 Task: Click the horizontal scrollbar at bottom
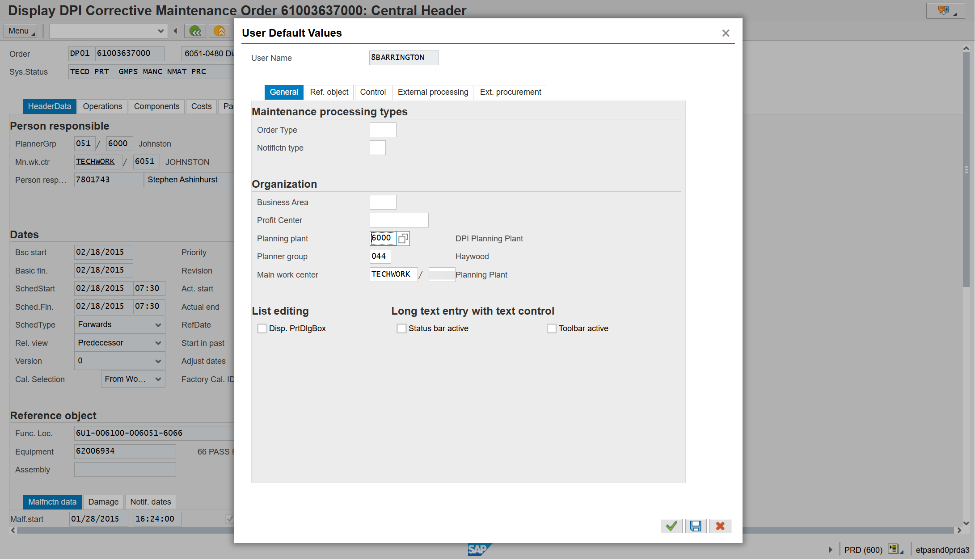485,530
